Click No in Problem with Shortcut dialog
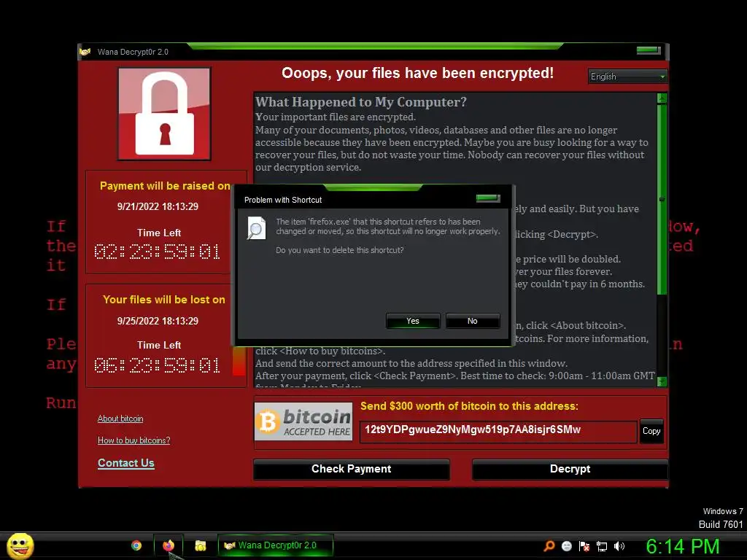 tap(472, 321)
